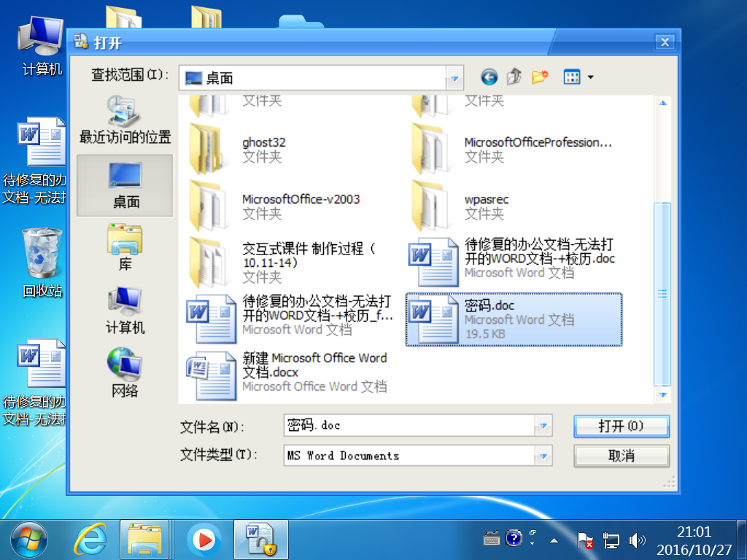Click the volume tray icon
This screenshot has height=560, width=747.
click(x=636, y=540)
